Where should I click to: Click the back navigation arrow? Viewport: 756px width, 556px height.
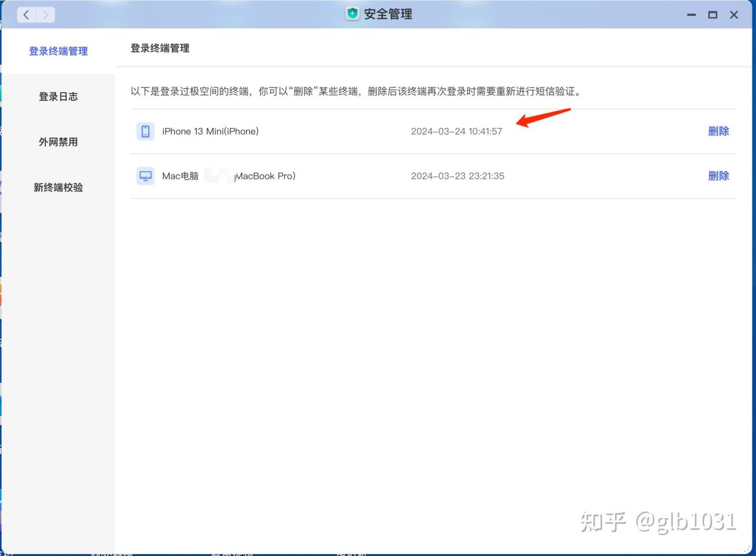click(x=26, y=15)
